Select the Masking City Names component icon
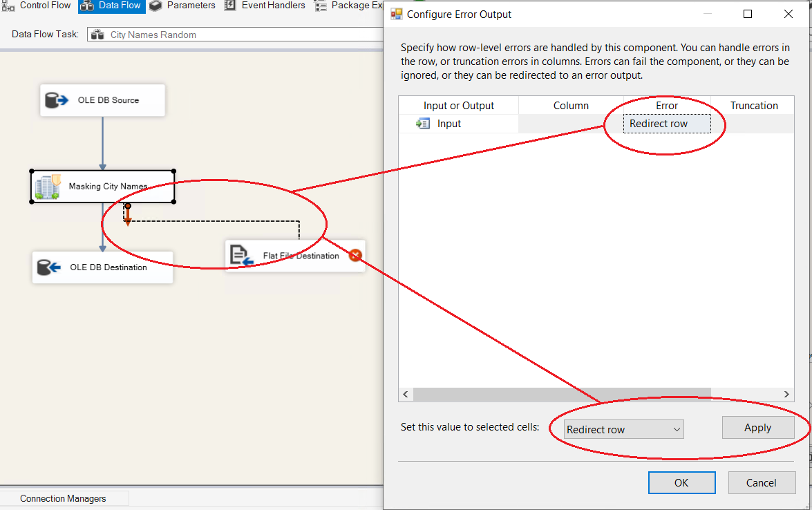Screen dimensions: 812x510 [48, 187]
